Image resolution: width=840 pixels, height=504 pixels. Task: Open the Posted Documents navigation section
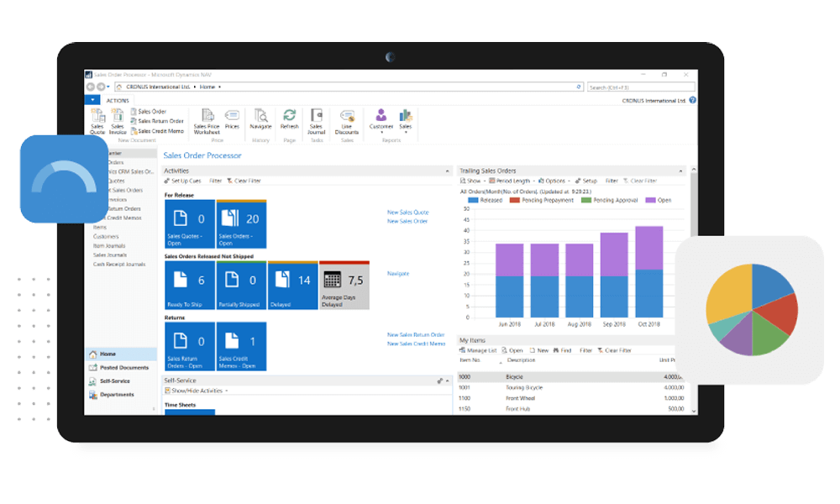121,367
